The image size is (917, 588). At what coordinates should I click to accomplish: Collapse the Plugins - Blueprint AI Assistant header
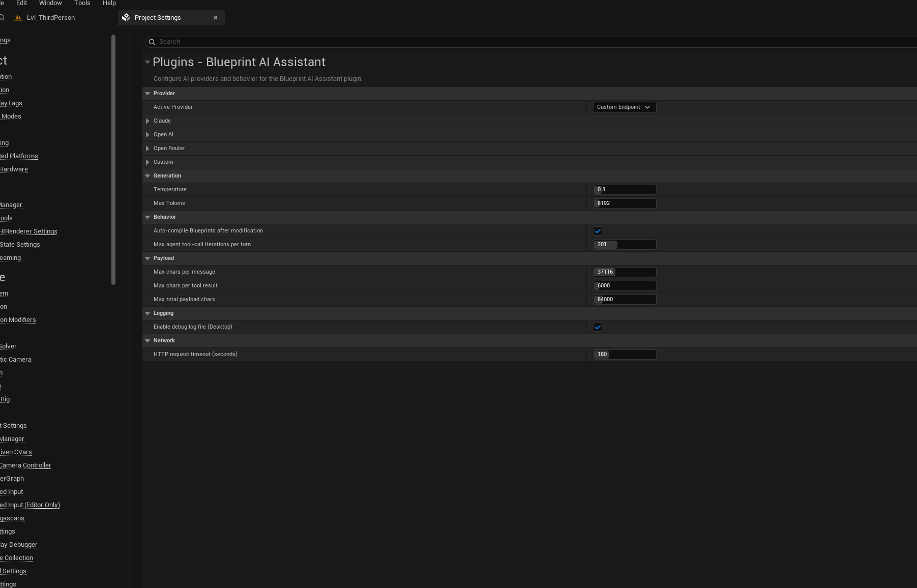pyautogui.click(x=147, y=62)
